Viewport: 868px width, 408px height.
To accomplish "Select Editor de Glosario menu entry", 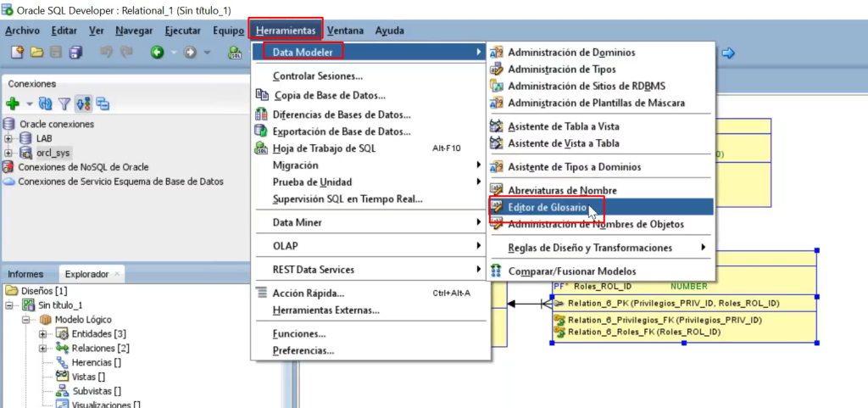I will pyautogui.click(x=600, y=207).
